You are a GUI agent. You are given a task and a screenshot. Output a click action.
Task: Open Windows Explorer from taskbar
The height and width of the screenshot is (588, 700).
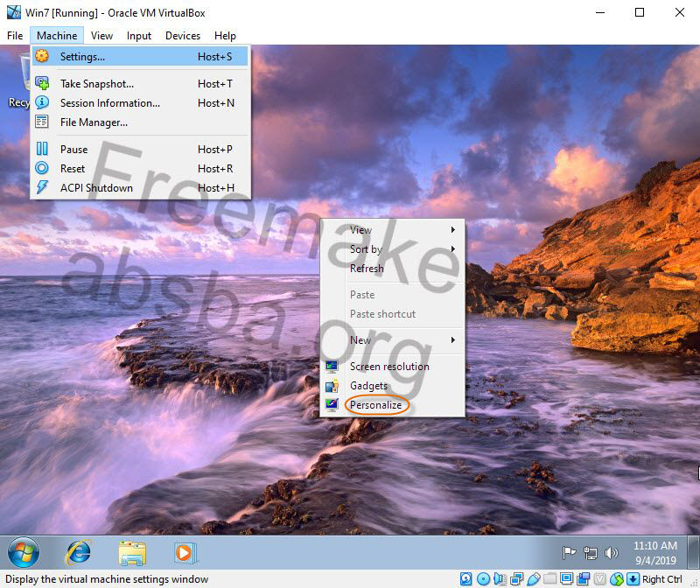coord(132,553)
